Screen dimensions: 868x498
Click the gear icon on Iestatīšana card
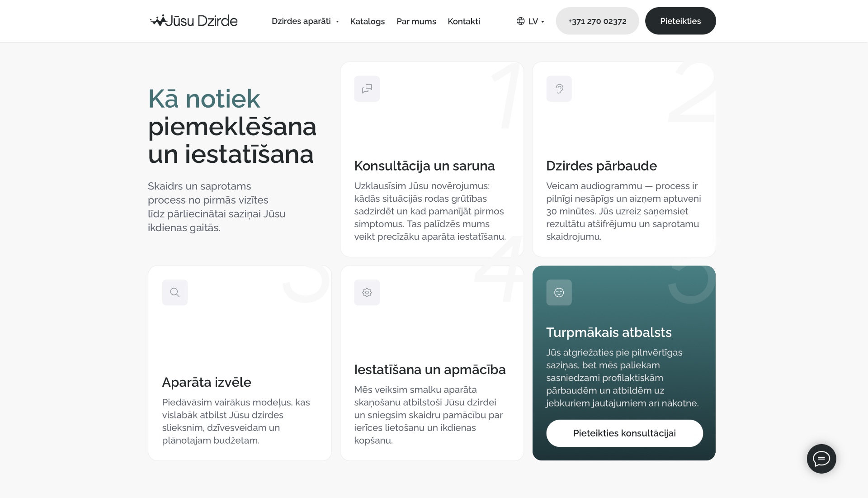pos(367,292)
